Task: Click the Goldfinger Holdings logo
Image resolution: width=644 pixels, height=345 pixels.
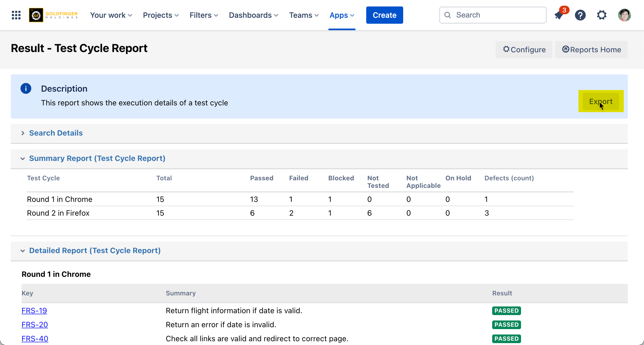Action: 54,15
